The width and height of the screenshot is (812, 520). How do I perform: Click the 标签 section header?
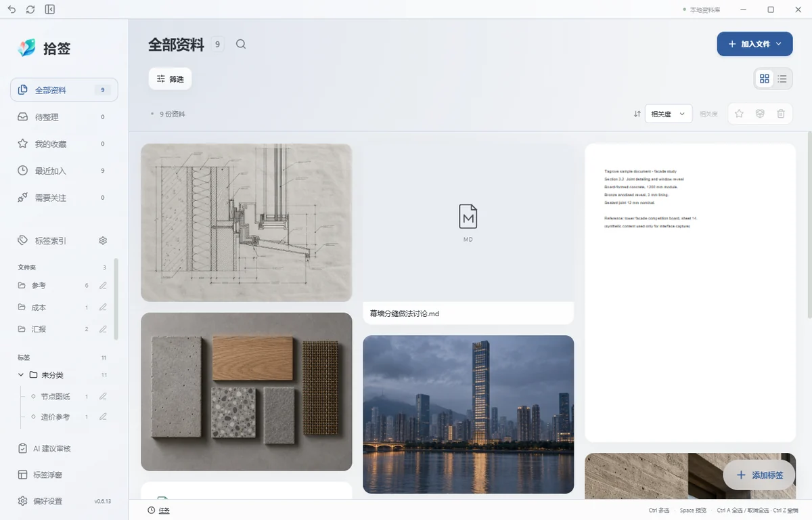coord(24,357)
